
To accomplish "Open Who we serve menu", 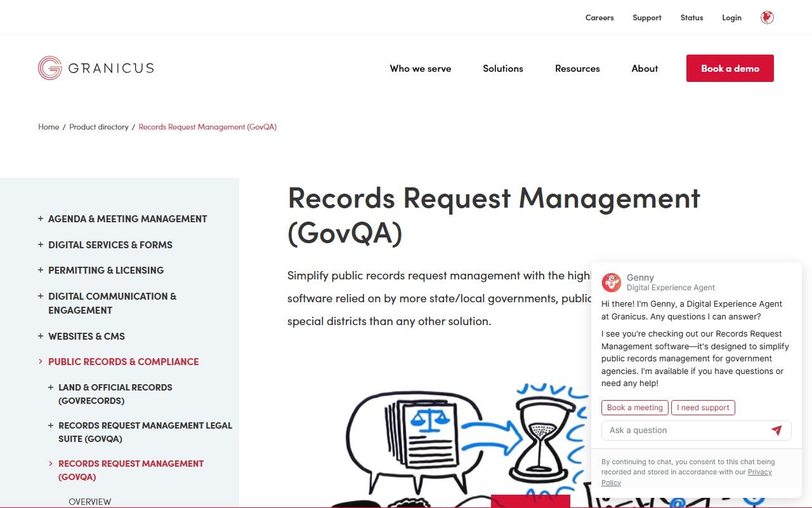I will tap(421, 69).
